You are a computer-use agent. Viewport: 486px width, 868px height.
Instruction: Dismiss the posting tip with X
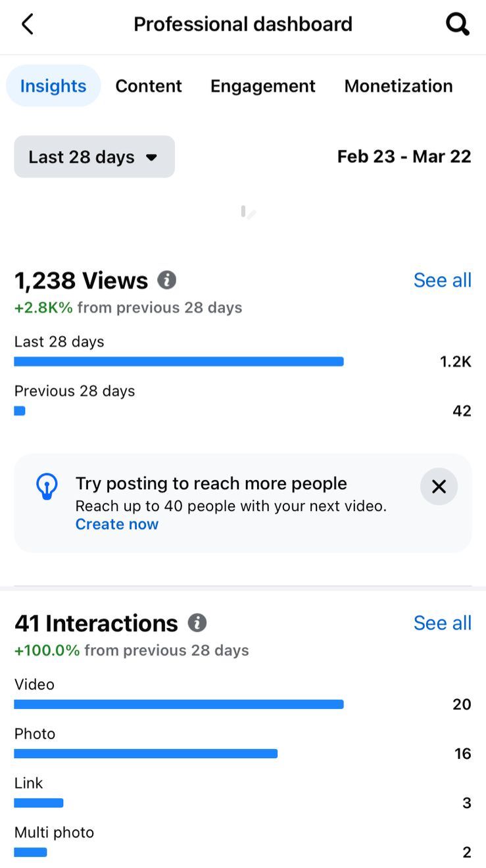pos(439,487)
